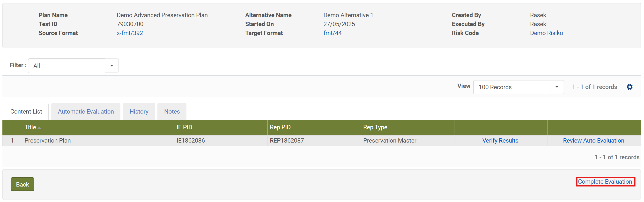Click Review Auto Evaluation link
This screenshot has height=202, width=644.
click(593, 141)
